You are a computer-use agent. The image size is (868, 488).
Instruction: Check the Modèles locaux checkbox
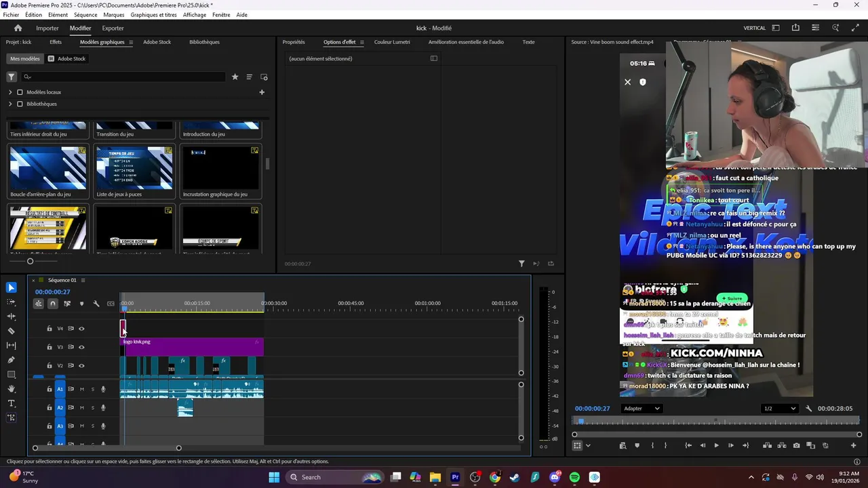click(x=20, y=92)
